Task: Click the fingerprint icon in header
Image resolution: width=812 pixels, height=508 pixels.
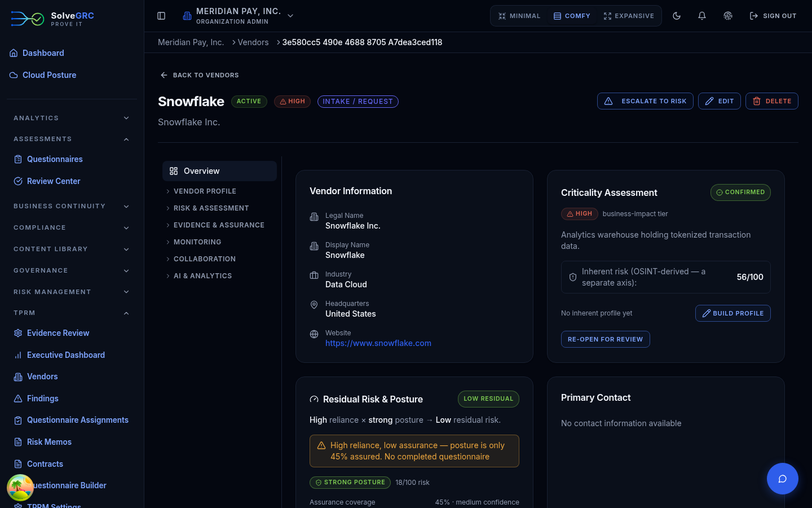Action: click(x=728, y=16)
